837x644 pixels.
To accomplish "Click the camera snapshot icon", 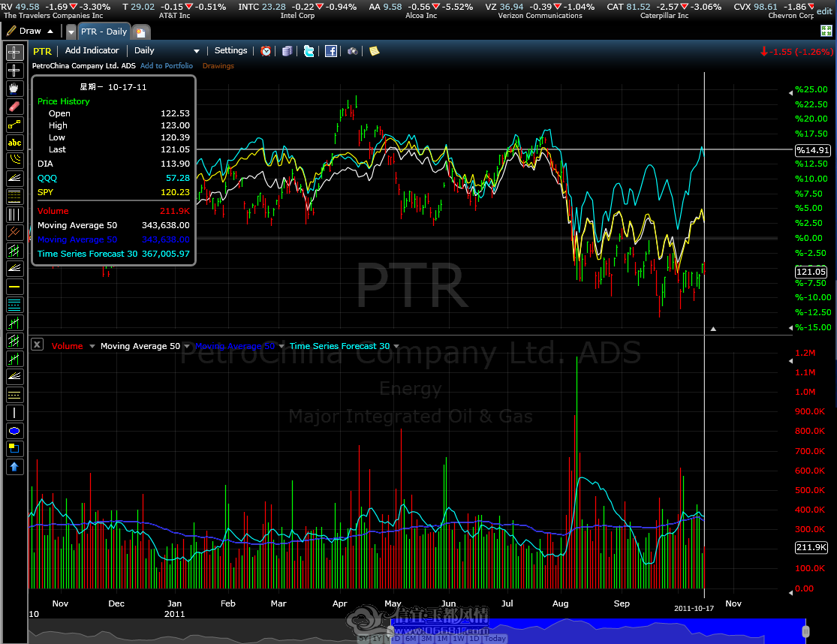I will (x=352, y=51).
